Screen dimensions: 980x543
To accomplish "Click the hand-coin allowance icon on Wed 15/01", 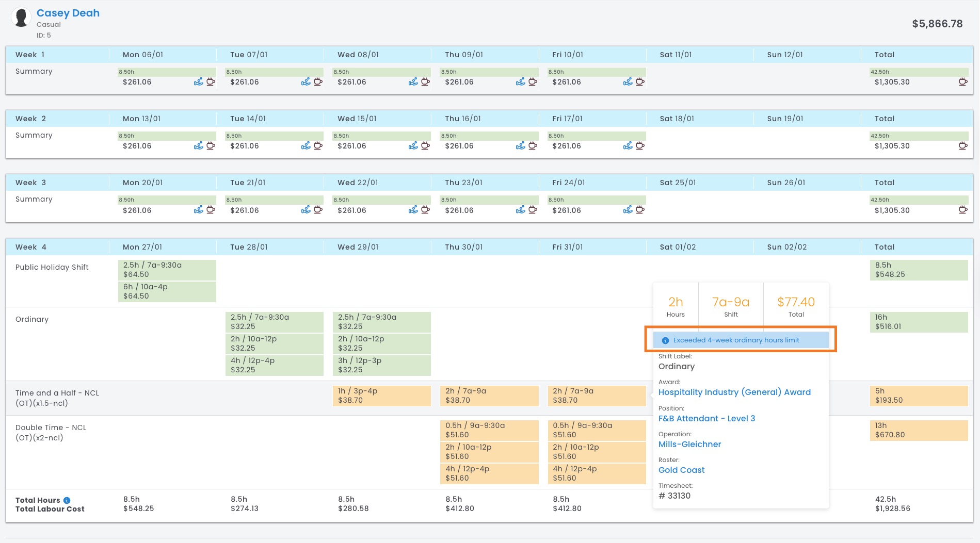I will (413, 146).
